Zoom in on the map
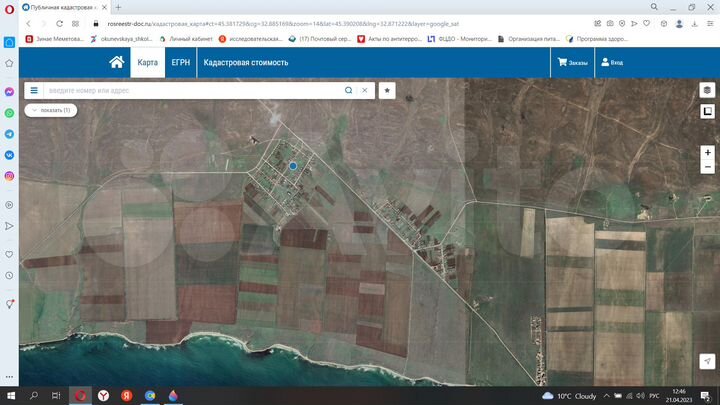 point(707,153)
